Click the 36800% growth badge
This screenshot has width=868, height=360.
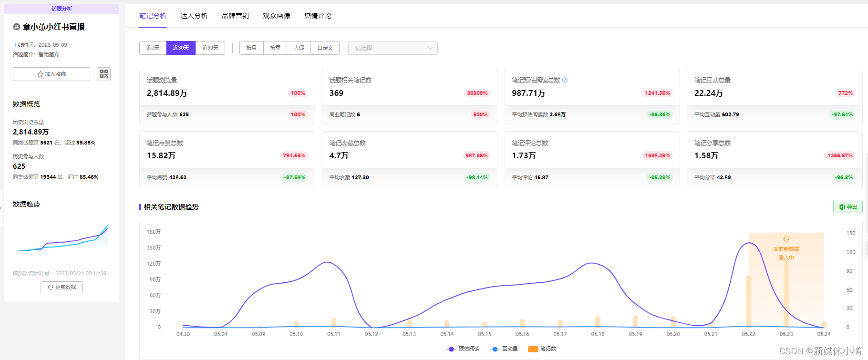tap(477, 93)
